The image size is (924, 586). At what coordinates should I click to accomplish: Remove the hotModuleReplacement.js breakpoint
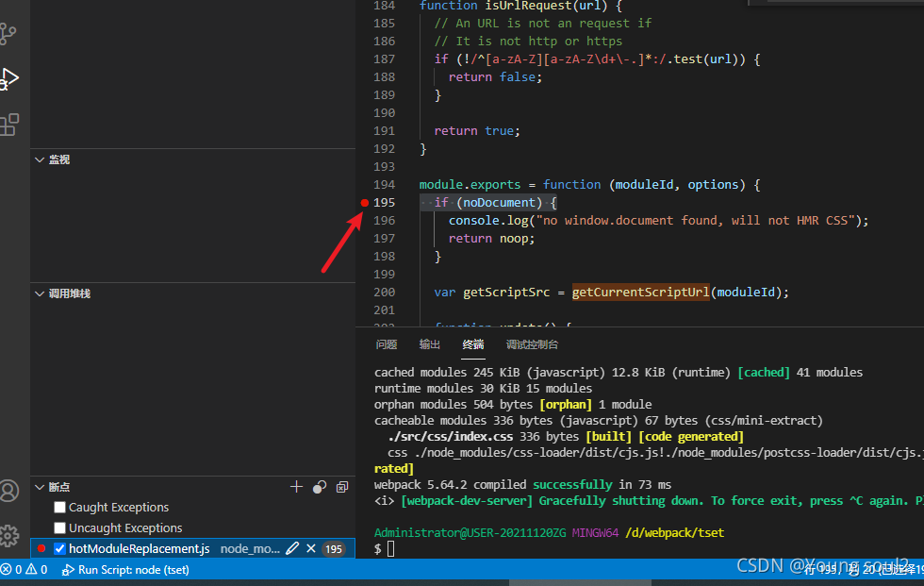[x=311, y=548]
